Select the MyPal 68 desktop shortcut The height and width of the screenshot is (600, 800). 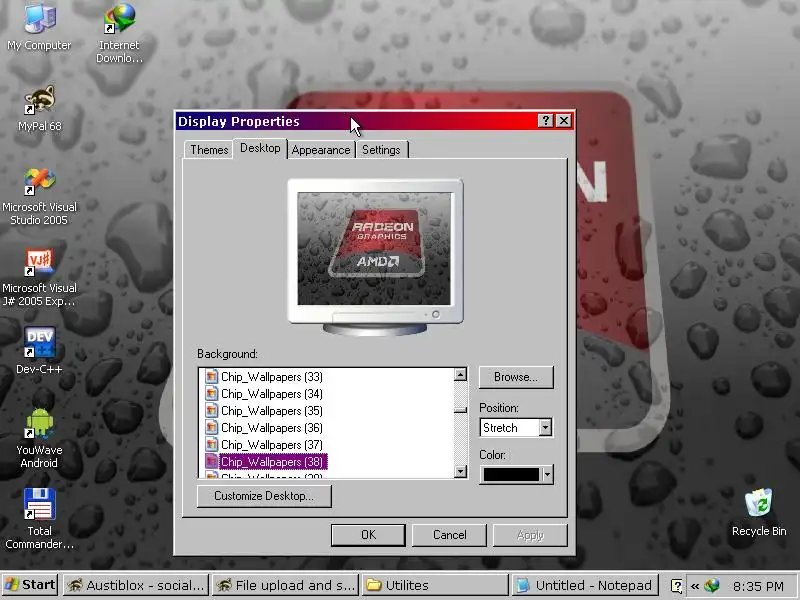point(39,108)
